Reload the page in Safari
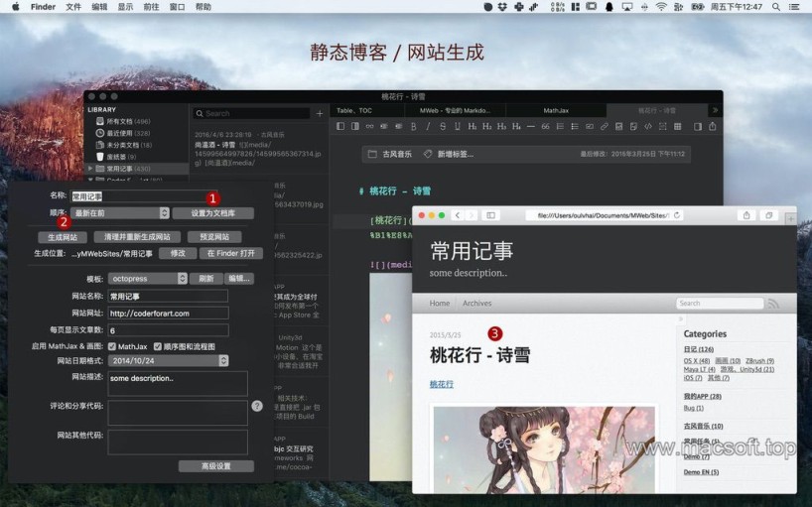Image resolution: width=812 pixels, height=507 pixels. coord(677,215)
